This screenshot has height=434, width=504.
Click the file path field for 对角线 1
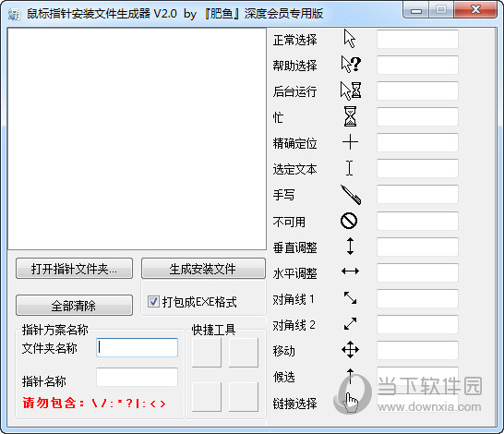coord(417,298)
